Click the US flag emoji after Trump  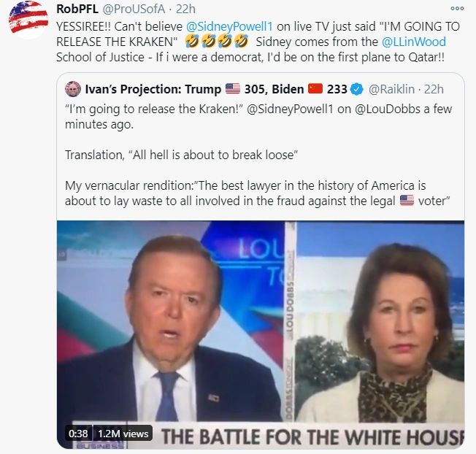click(x=233, y=89)
